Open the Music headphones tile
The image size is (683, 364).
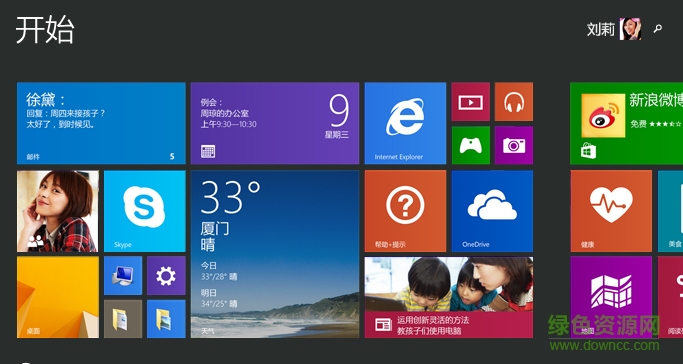tap(514, 101)
